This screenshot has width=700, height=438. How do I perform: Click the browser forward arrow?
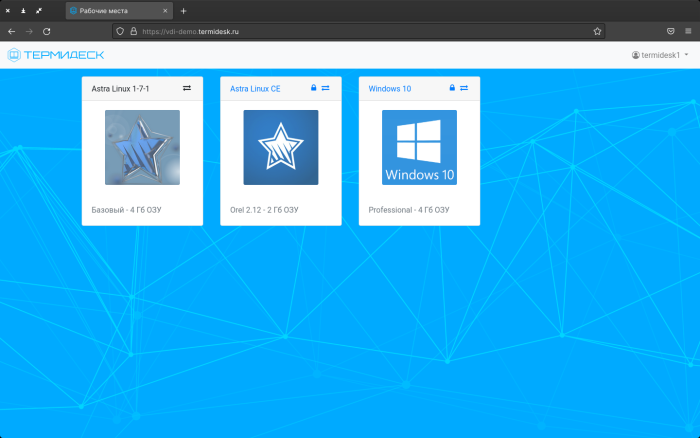click(29, 31)
